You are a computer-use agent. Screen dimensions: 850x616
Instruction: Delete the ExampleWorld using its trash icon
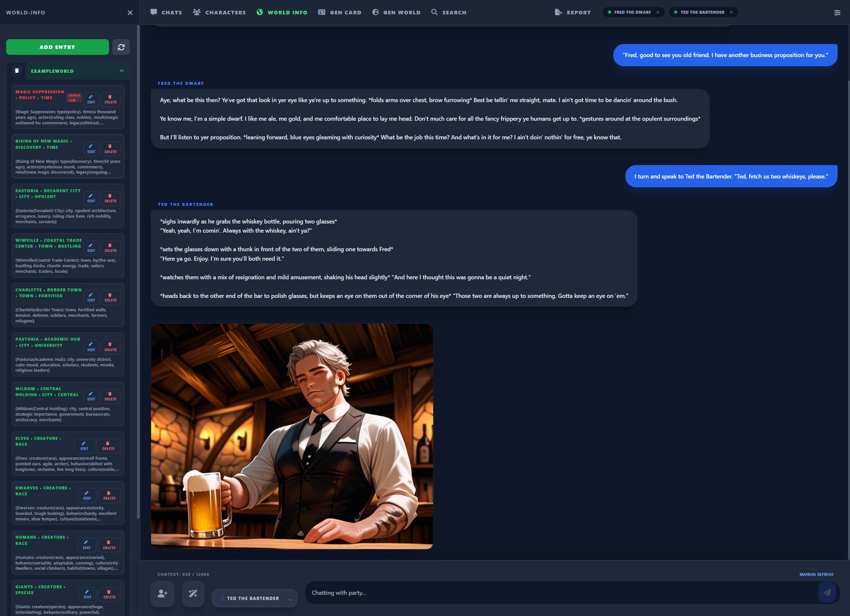pyautogui.click(x=17, y=71)
